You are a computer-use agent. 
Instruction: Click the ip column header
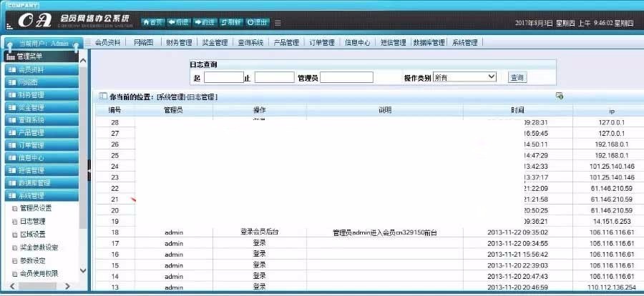(612, 111)
